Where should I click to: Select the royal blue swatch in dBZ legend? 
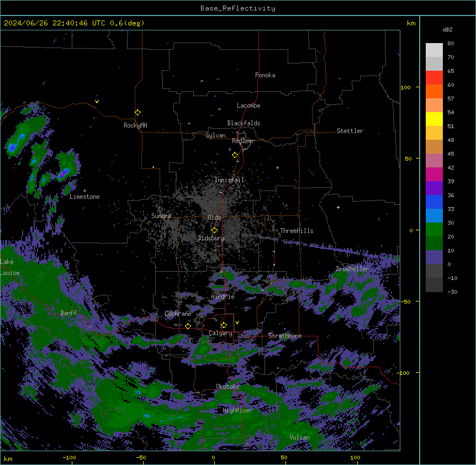[434, 202]
